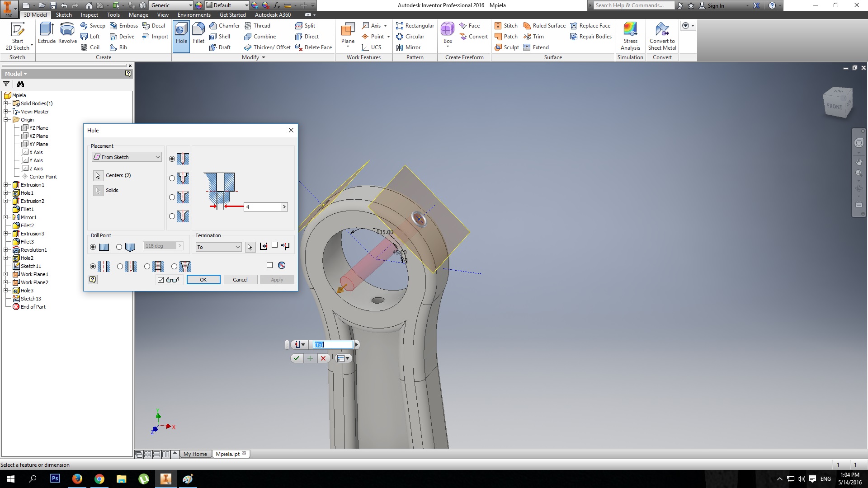Click the hole diameter value field
868x488 pixels.
click(x=262, y=207)
